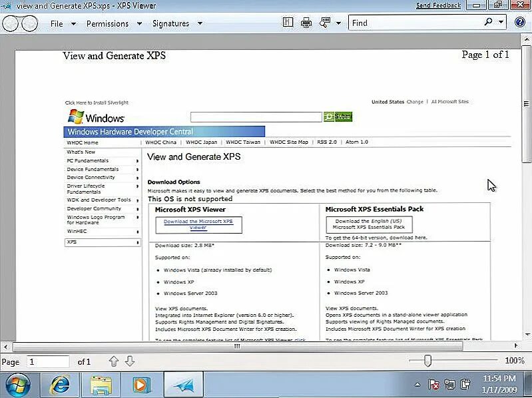Launch Internet Explorer from the taskbar
532x398 pixels.
tap(60, 385)
